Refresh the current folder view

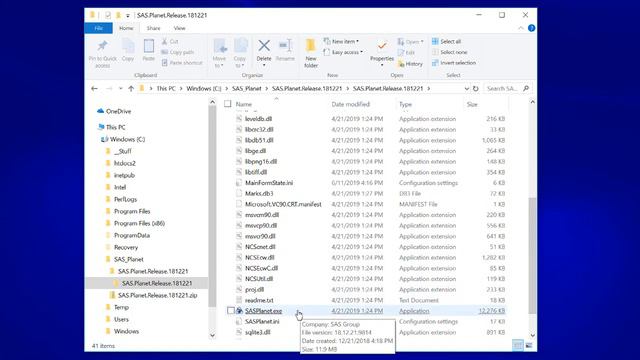tap(476, 89)
